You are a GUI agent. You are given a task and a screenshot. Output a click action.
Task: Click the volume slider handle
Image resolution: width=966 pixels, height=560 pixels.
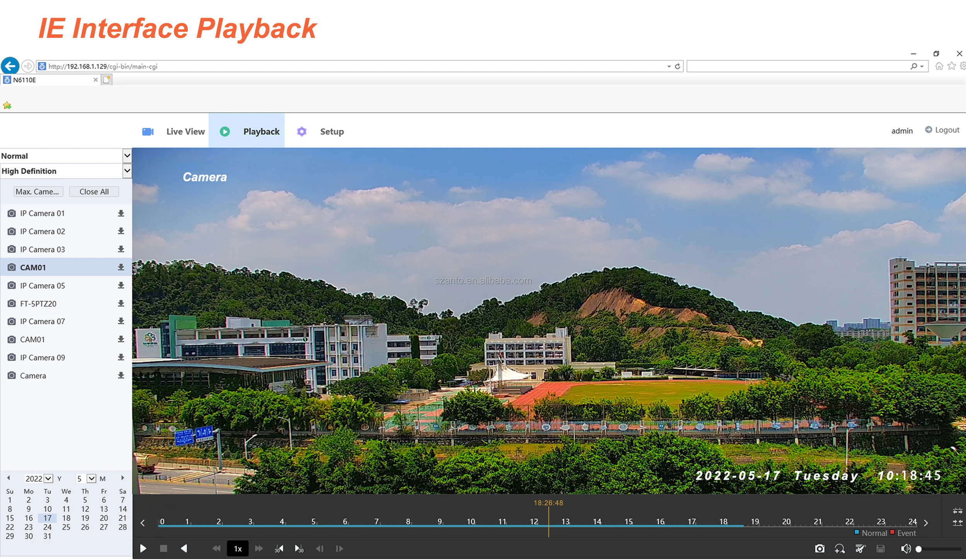(919, 549)
